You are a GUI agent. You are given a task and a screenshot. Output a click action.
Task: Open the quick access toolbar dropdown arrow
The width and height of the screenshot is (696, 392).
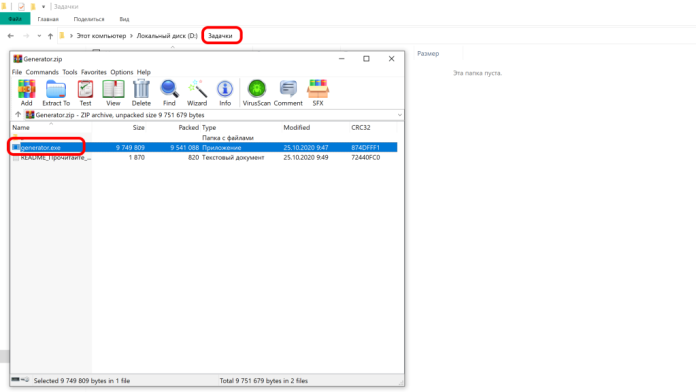click(44, 7)
